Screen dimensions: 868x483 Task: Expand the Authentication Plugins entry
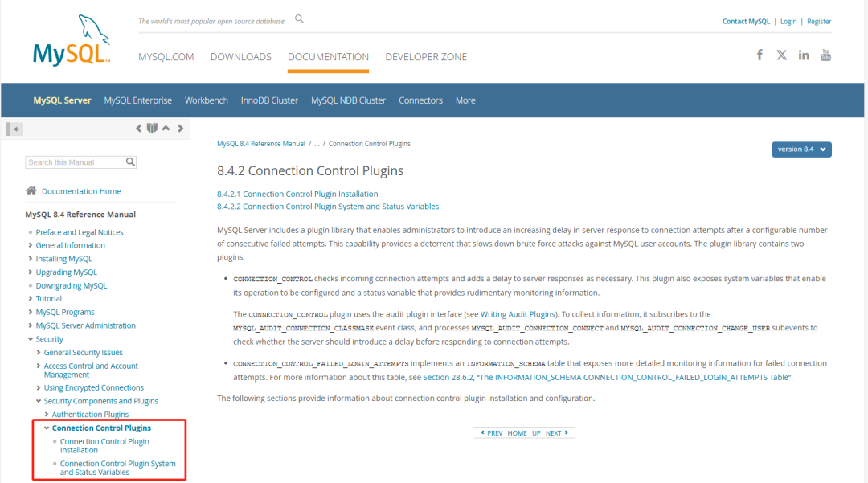(x=47, y=414)
